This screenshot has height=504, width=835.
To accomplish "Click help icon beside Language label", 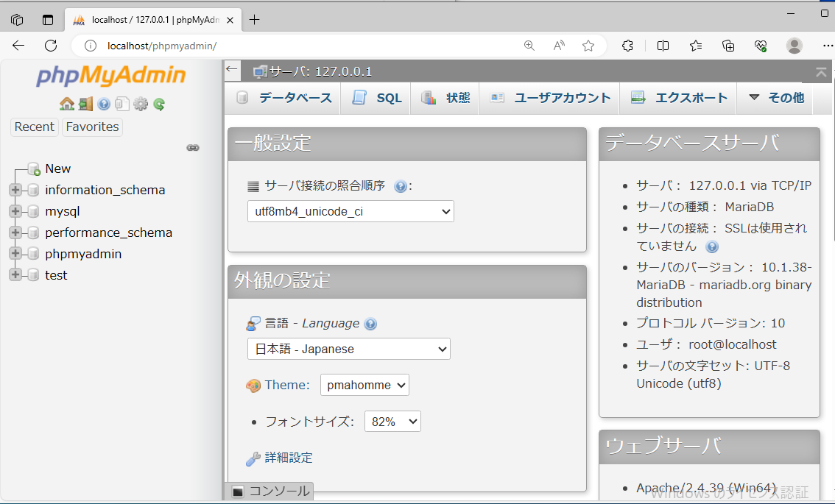I will tap(370, 324).
